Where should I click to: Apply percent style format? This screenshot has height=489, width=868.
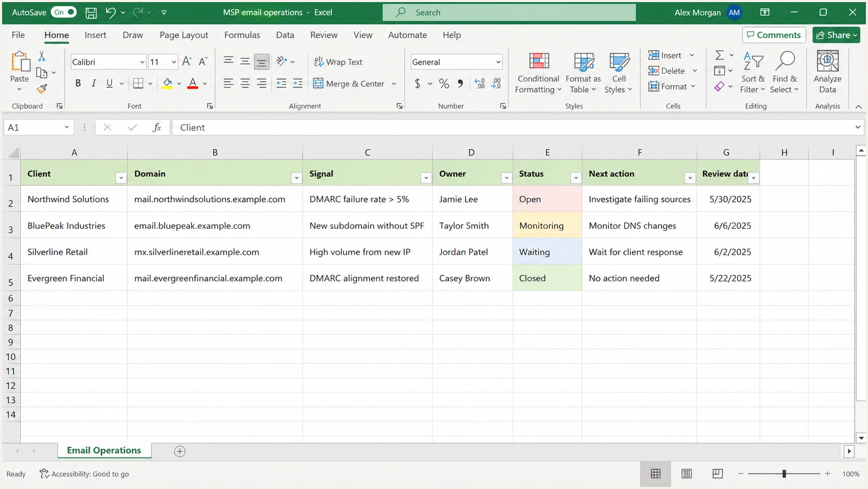pos(444,84)
